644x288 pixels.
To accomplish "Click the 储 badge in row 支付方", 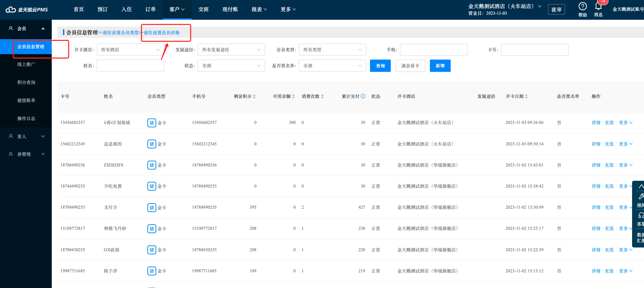I will tap(152, 207).
